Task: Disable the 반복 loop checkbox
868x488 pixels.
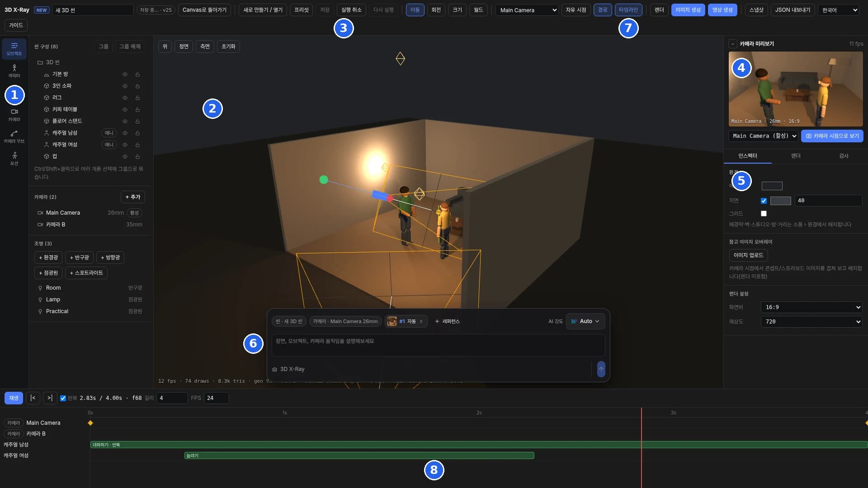Action: pyautogui.click(x=63, y=398)
